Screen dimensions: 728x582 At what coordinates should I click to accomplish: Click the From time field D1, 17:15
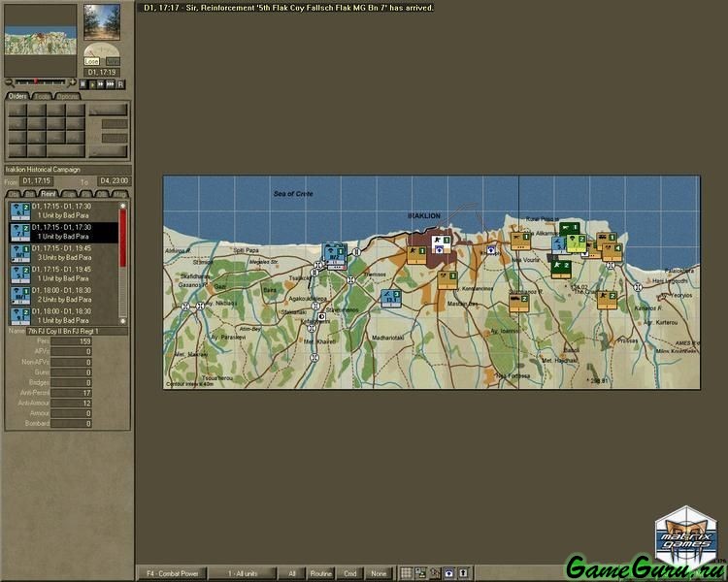pyautogui.click(x=36, y=180)
